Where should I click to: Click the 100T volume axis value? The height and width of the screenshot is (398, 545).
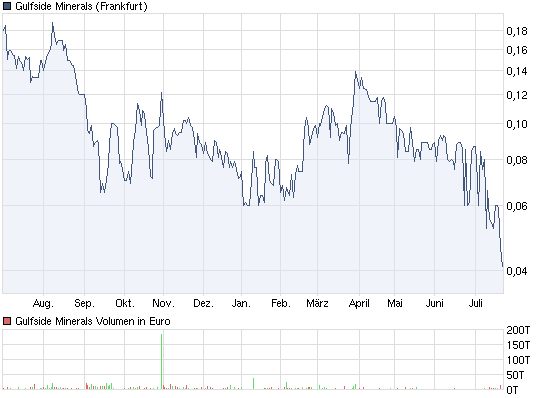point(518,360)
